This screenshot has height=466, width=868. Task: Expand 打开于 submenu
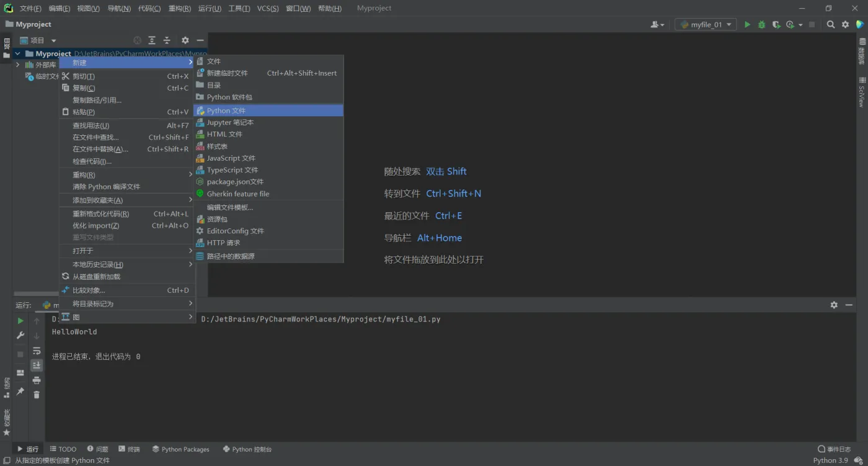pos(127,251)
